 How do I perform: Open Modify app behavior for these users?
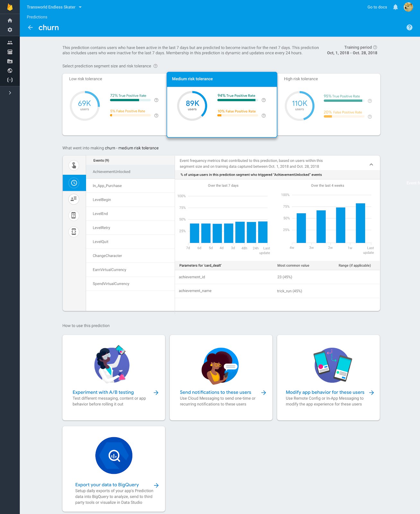325,392
